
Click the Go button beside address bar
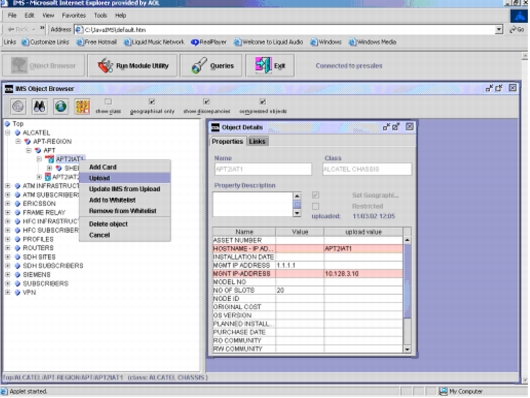point(517,30)
